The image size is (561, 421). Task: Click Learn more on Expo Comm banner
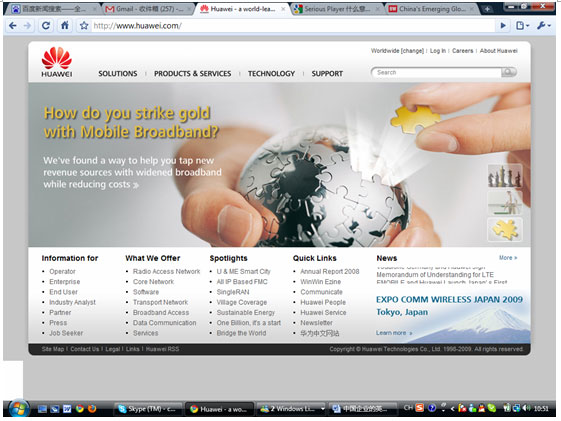click(x=394, y=333)
